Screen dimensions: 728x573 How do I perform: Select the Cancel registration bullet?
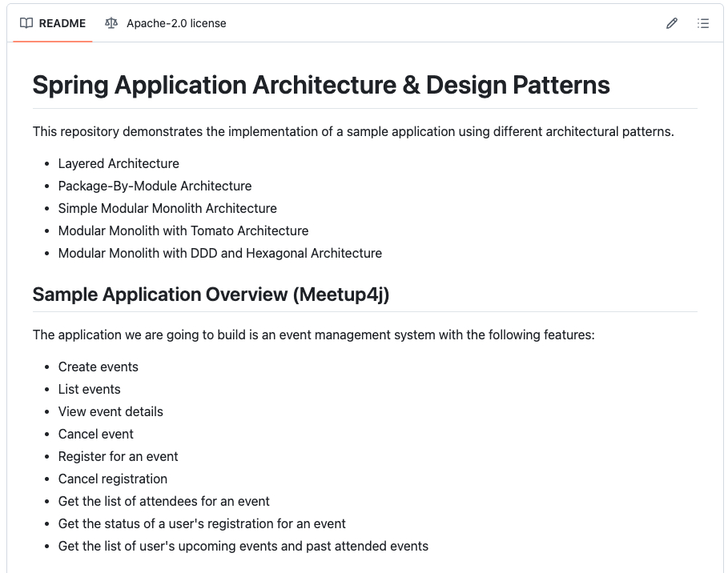click(x=113, y=479)
